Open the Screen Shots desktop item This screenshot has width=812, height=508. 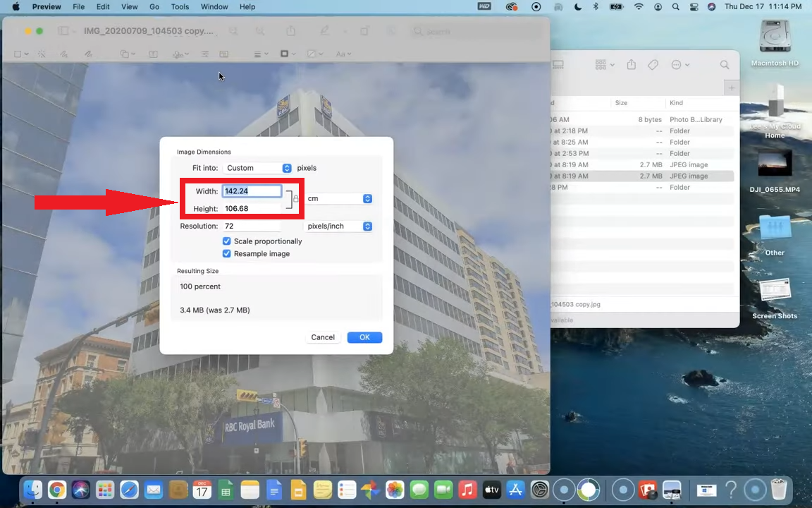775,299
